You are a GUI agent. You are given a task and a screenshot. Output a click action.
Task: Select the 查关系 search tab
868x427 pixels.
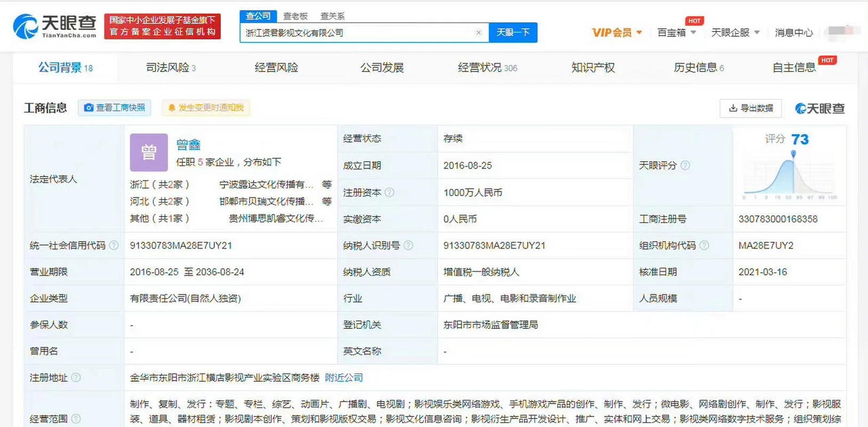point(333,17)
